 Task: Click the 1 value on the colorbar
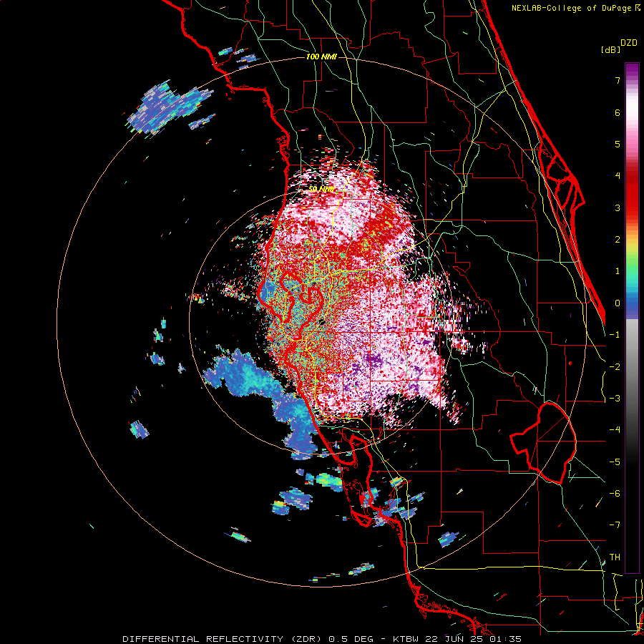coord(618,271)
